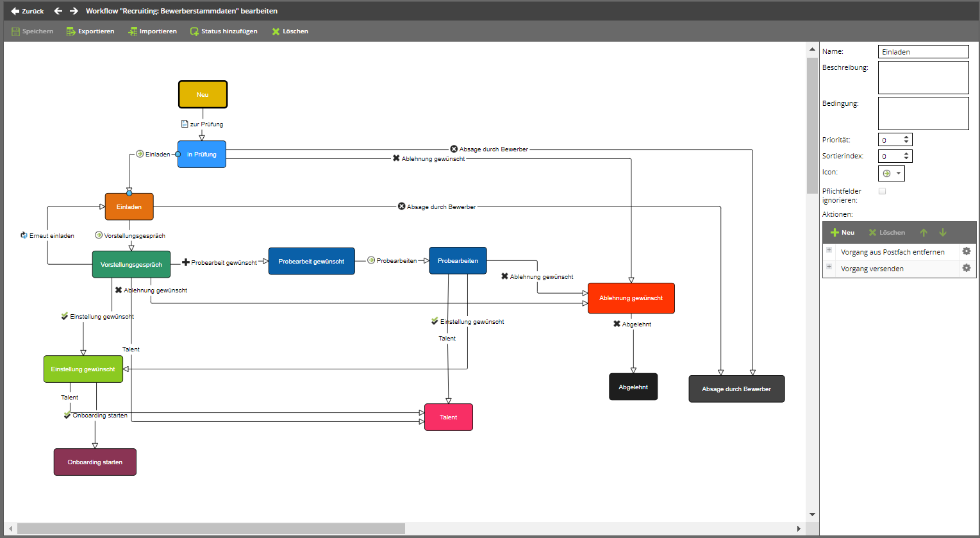The height and width of the screenshot is (538, 980).
Task: Click the Talent transition label below Vorstellungsgespräch
Action: tap(131, 349)
